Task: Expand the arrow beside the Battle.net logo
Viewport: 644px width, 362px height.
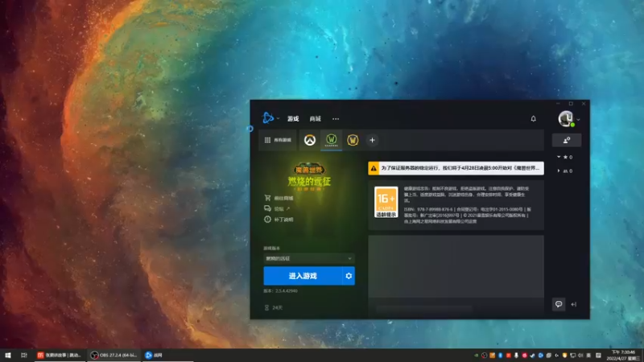Action: point(278,118)
